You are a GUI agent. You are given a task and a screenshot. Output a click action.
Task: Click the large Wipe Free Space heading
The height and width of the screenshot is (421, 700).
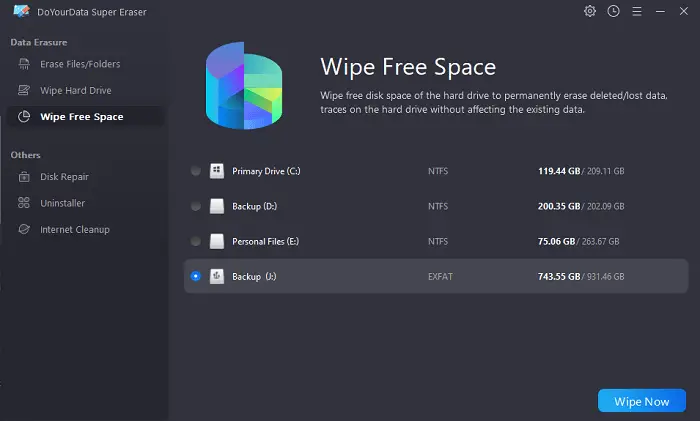pyautogui.click(x=408, y=67)
